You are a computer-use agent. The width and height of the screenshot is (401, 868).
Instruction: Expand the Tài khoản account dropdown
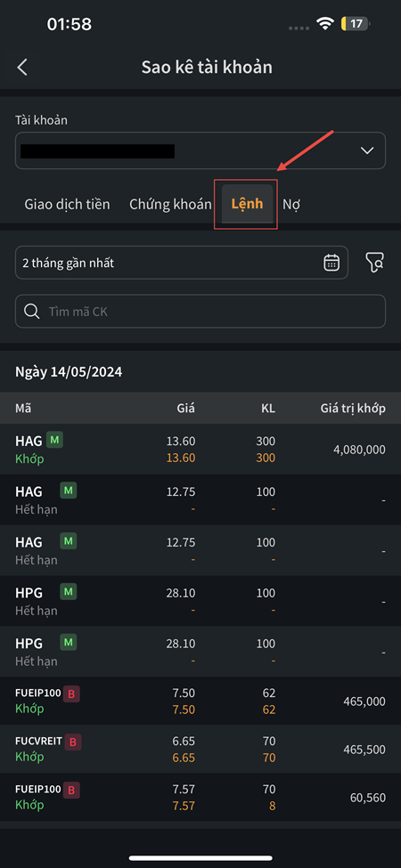click(200, 150)
